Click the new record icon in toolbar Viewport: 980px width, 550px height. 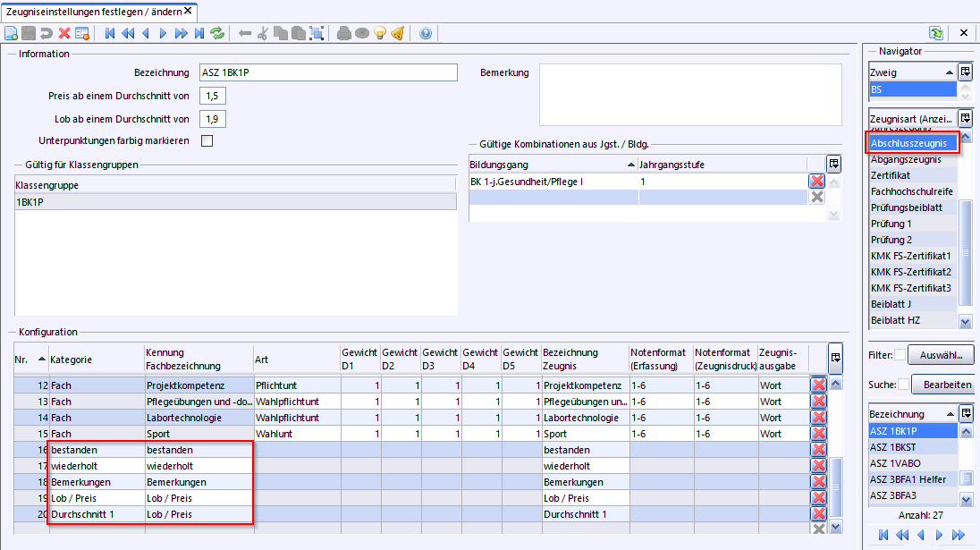click(x=12, y=33)
